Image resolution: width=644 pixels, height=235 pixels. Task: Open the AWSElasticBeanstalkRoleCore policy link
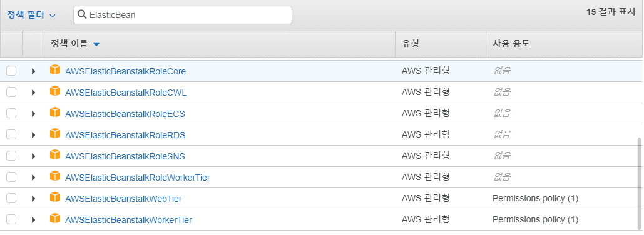pos(125,71)
